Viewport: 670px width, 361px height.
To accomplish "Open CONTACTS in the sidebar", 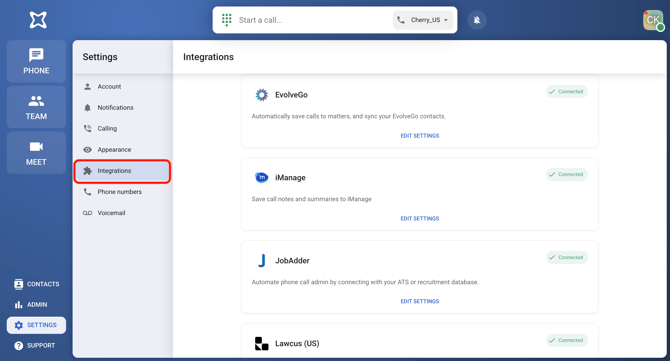I will 37,284.
